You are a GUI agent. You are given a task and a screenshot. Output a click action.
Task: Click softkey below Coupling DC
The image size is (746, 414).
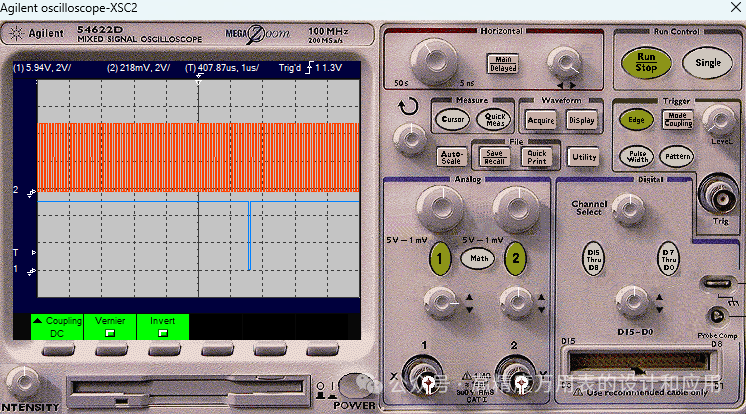pos(58,351)
